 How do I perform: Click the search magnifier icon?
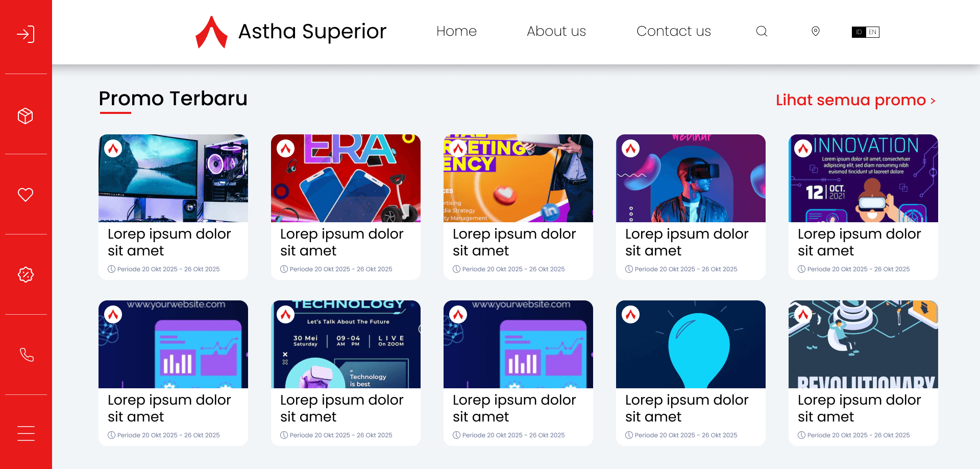coord(762,31)
